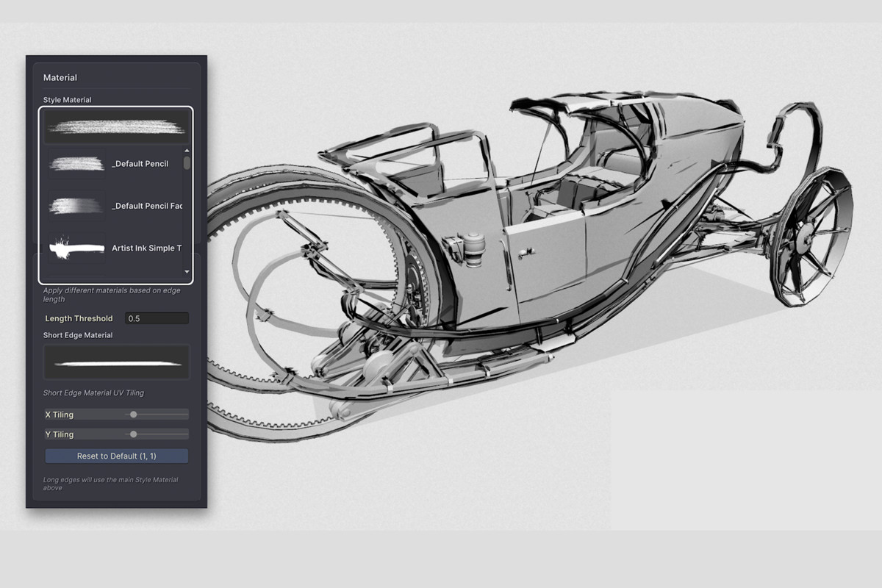This screenshot has width=882, height=588.
Task: Click the Y Tiling slider handle
Action: [x=132, y=434]
